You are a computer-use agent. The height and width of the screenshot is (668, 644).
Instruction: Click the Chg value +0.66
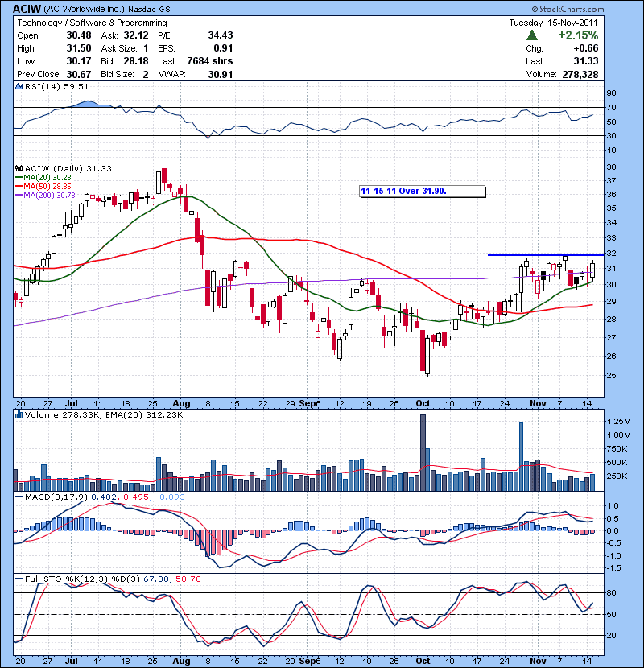pos(585,48)
